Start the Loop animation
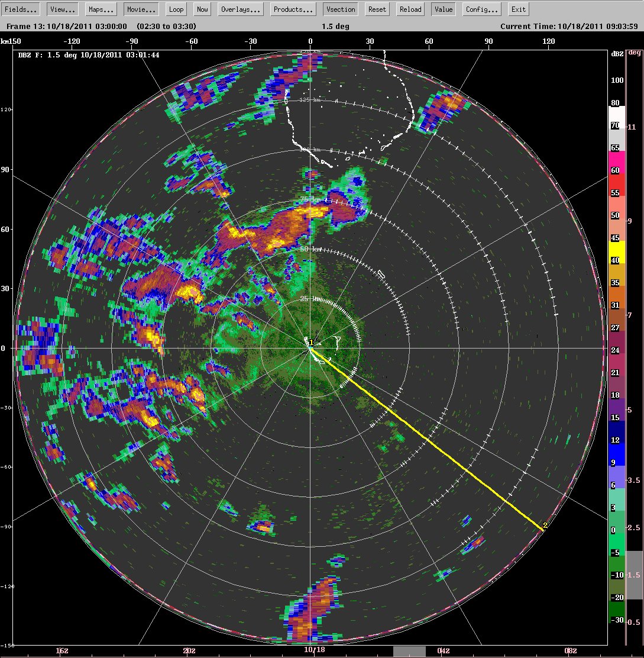 (176, 9)
